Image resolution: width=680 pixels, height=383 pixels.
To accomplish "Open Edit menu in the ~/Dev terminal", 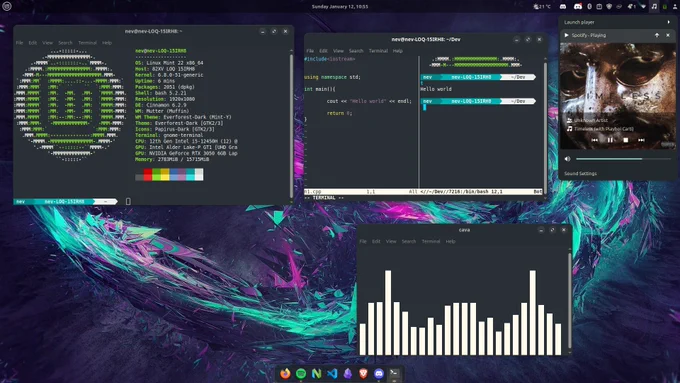I will (323, 51).
